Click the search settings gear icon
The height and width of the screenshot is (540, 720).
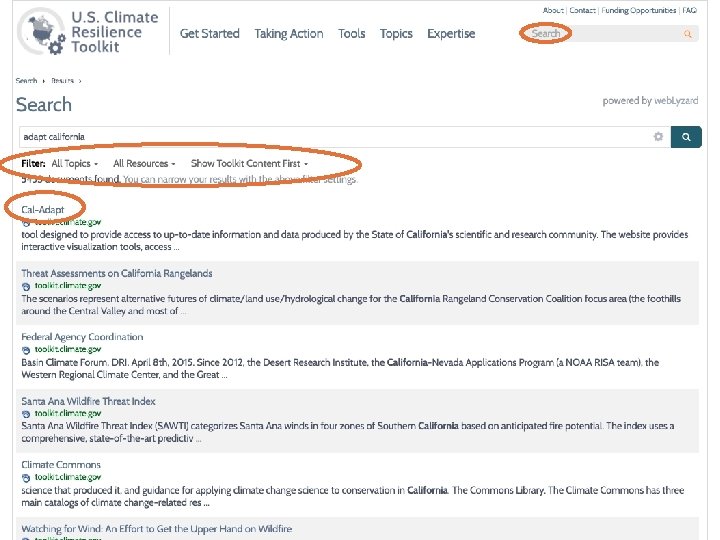658,136
